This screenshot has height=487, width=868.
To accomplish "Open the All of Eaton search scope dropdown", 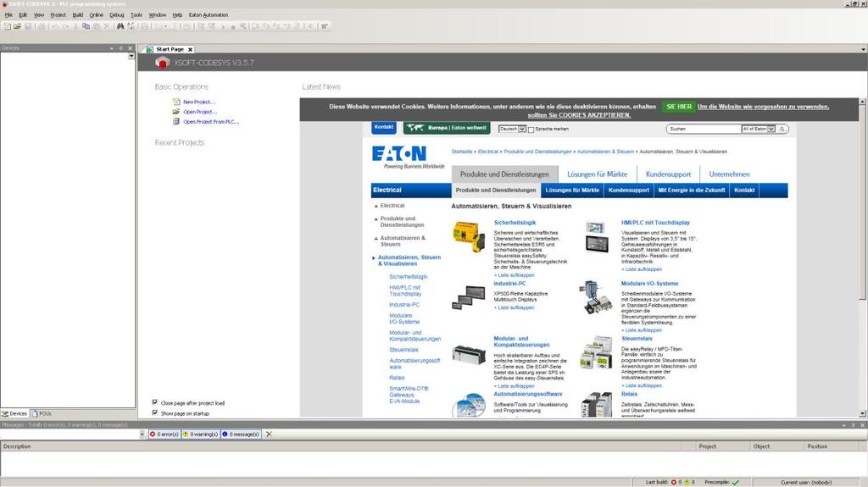I will [771, 129].
